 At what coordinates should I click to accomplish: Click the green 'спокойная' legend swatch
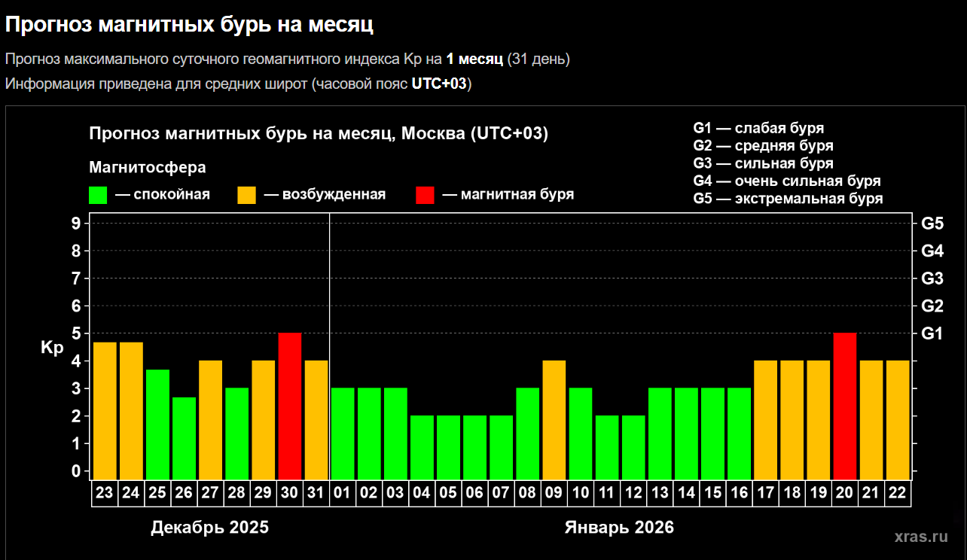click(x=98, y=195)
